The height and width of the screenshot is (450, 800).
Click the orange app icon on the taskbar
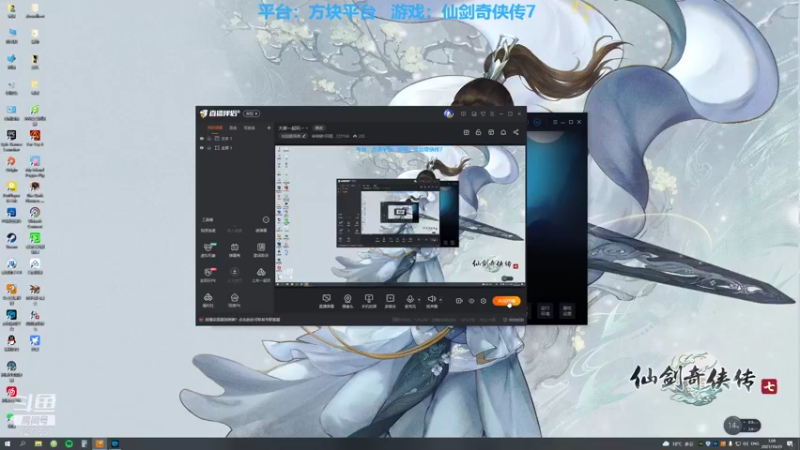(x=99, y=444)
